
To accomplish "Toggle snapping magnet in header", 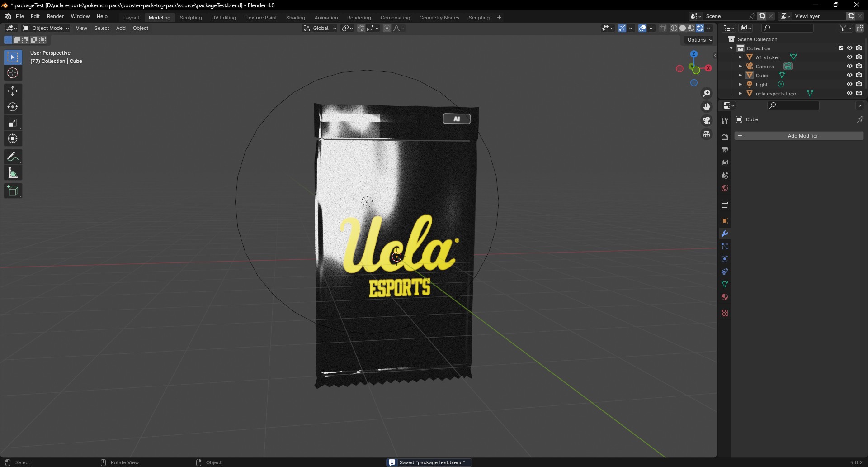I will [361, 28].
